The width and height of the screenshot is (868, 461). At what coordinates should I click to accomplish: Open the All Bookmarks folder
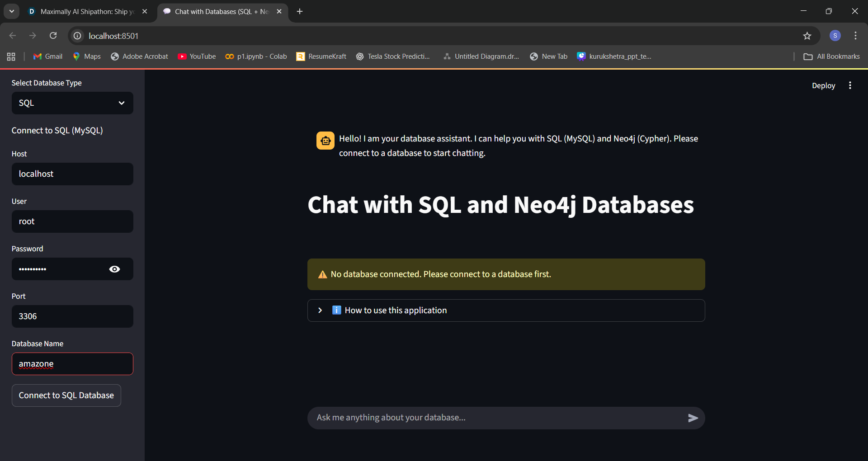pyautogui.click(x=832, y=56)
